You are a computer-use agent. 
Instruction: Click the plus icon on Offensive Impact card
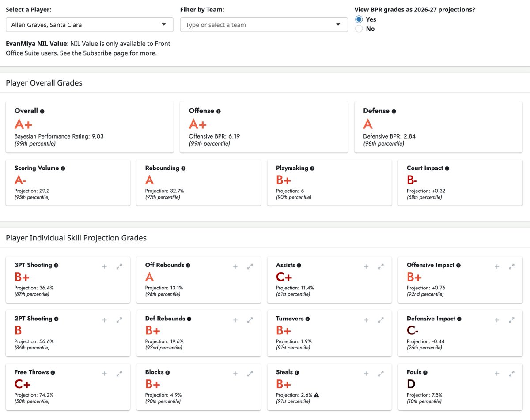coord(497,266)
